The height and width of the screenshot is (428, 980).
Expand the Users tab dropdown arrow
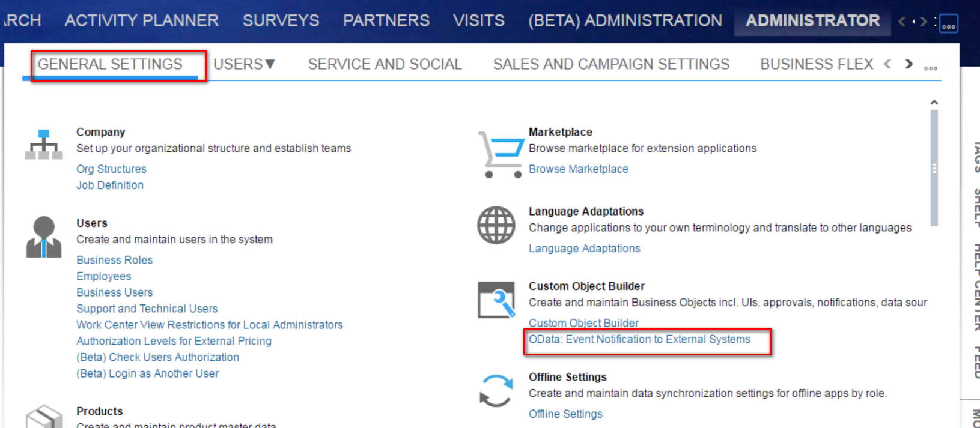tap(270, 64)
